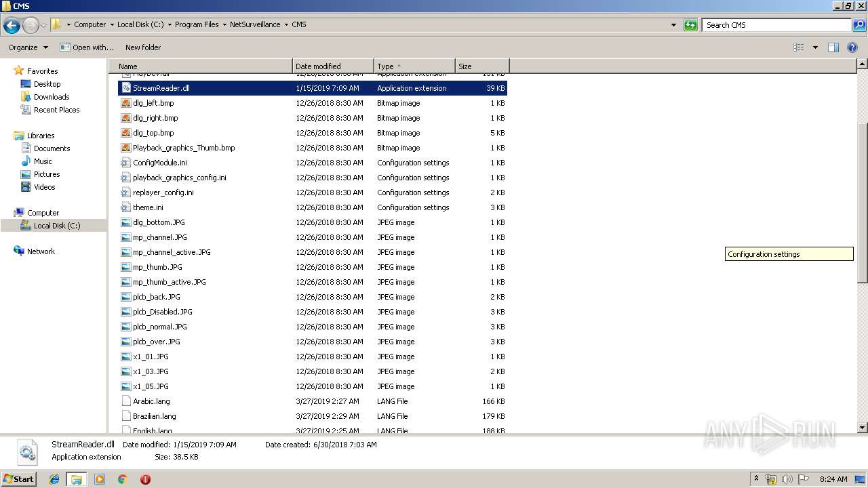868x488 pixels.
Task: Click the StreamReader.dll file icon
Action: pos(125,88)
